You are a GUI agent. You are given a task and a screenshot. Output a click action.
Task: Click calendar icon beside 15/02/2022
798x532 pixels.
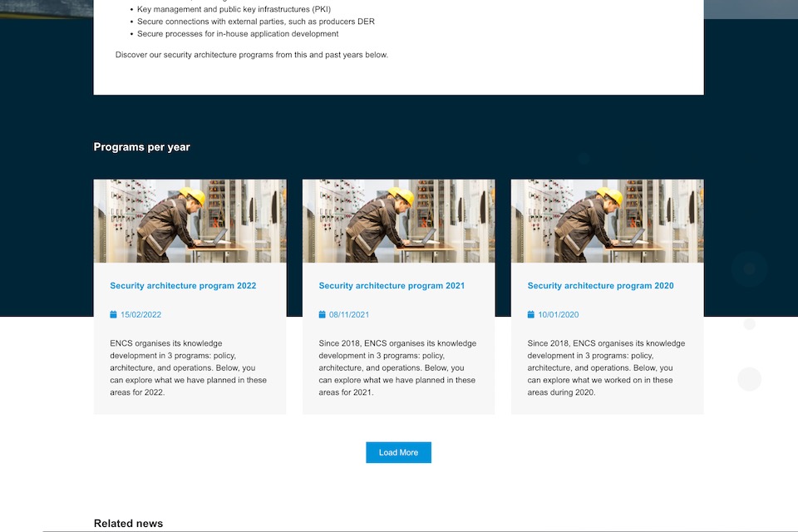point(114,314)
